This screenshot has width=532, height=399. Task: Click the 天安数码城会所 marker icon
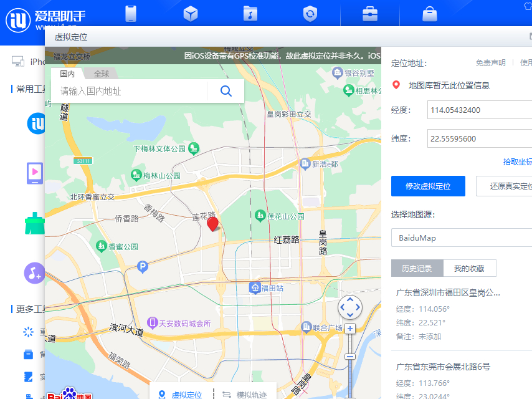pyautogui.click(x=153, y=322)
